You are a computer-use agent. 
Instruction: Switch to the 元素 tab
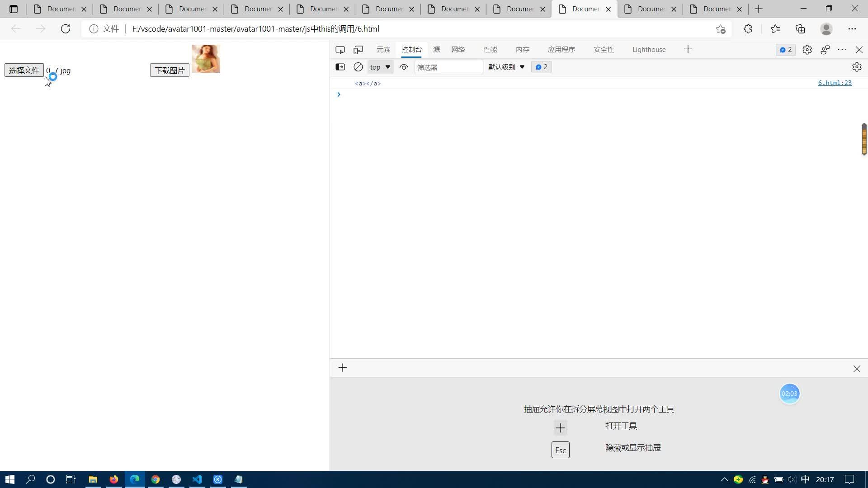(383, 50)
